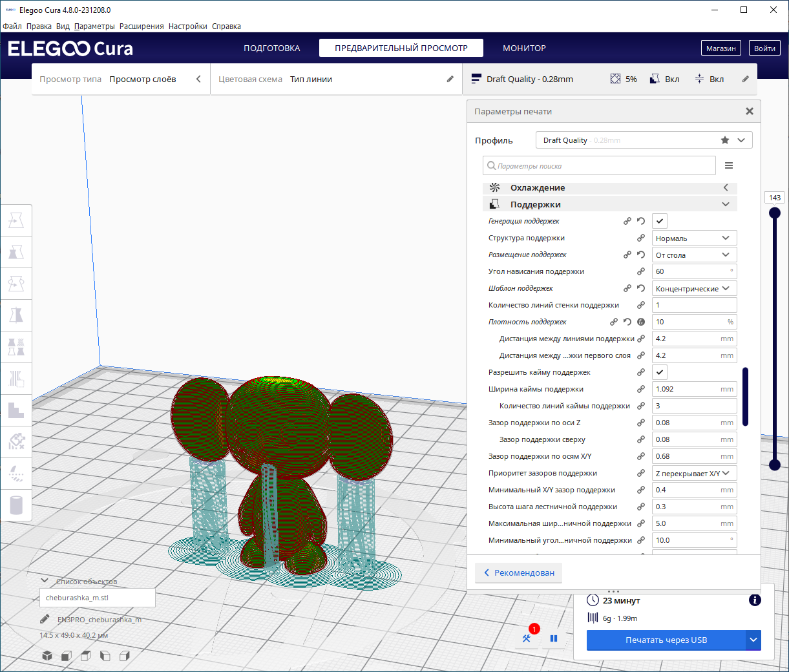Reset the support placement setting with revert arrow

641,255
